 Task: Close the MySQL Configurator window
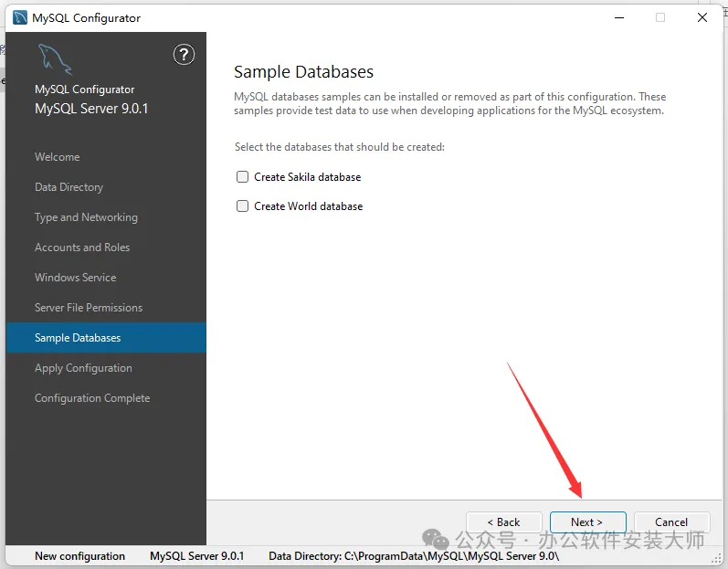702,17
